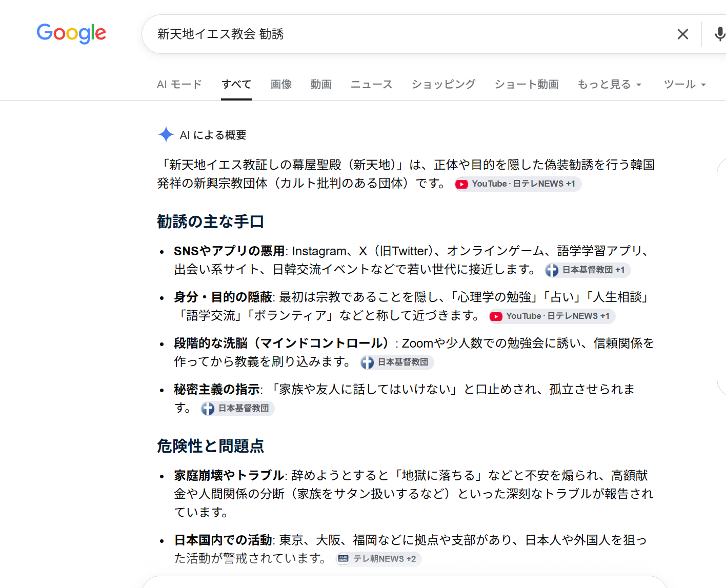726x588 pixels.
Task: Open the 動画 tab
Action: 321,84
